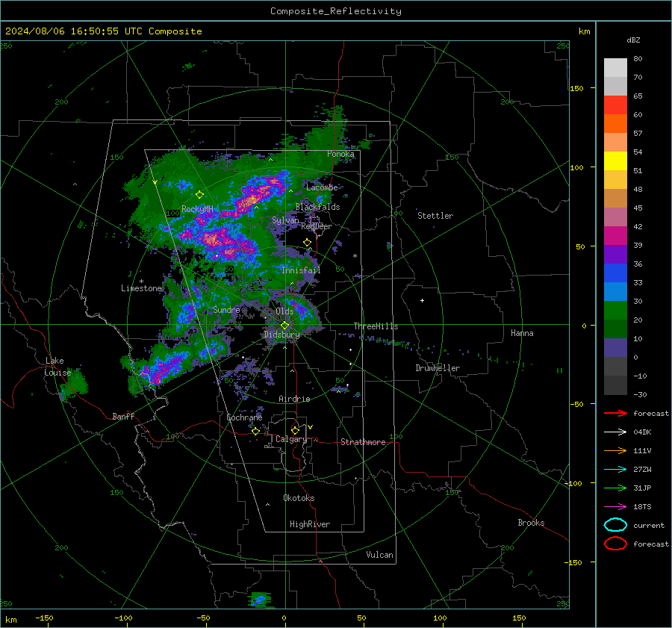
Task: Click the yellow diamond marker below RedDeer
Action: tap(308, 243)
